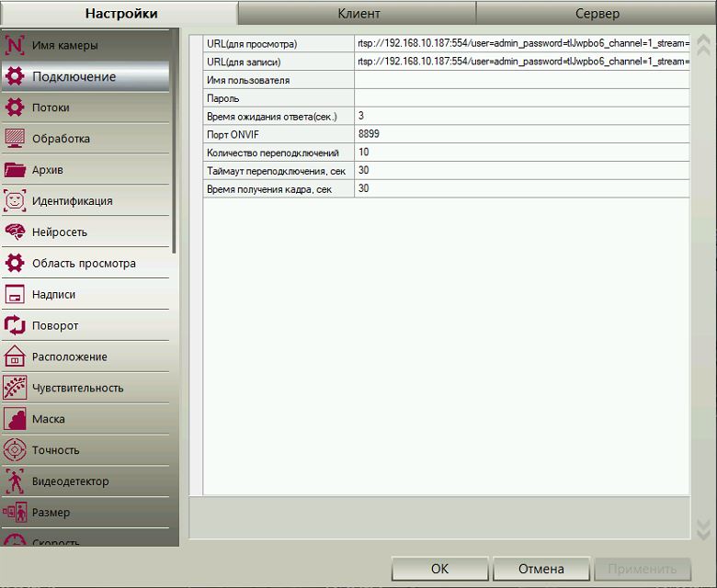
Task: Switch to the Клиент tab
Action: tap(358, 13)
